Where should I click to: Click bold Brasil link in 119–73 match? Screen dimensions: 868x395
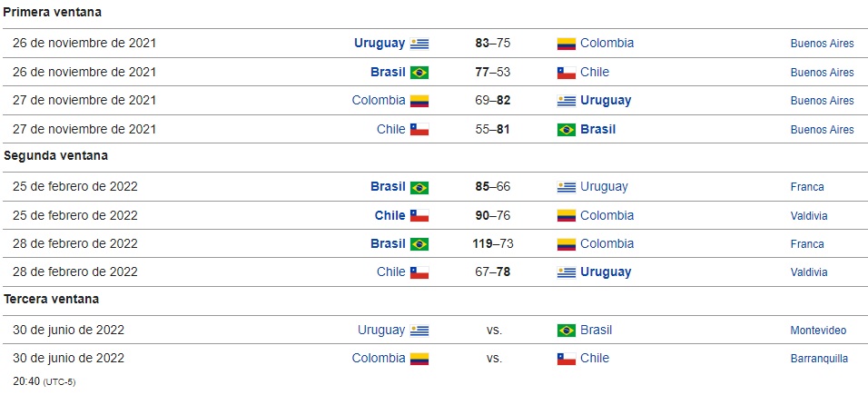388,243
